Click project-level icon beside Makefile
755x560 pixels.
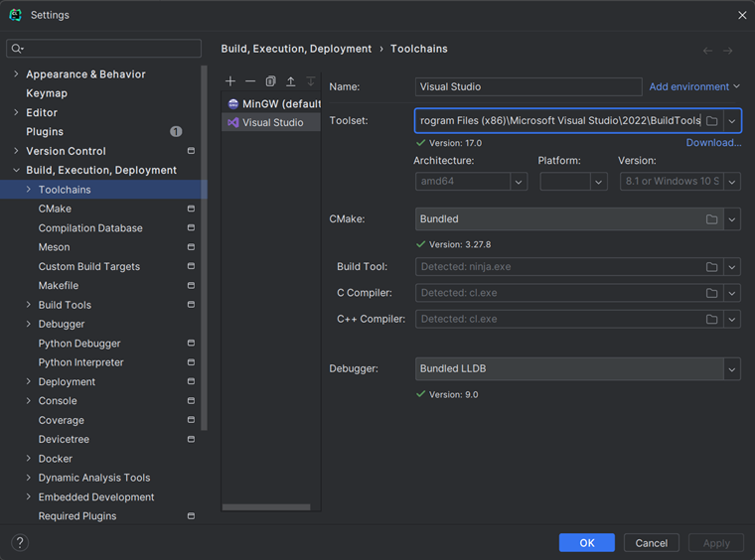191,285
